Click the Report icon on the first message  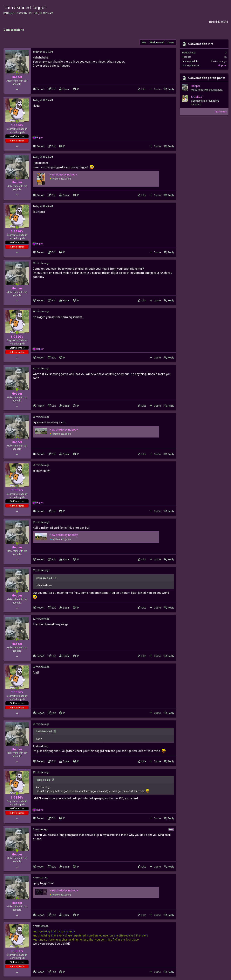tap(35, 89)
